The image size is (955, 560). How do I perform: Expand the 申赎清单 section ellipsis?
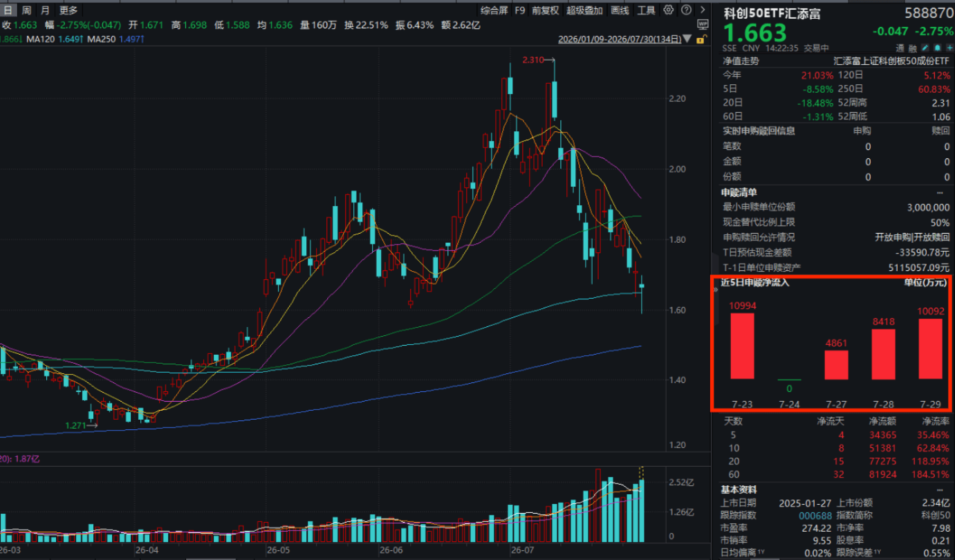tap(940, 192)
